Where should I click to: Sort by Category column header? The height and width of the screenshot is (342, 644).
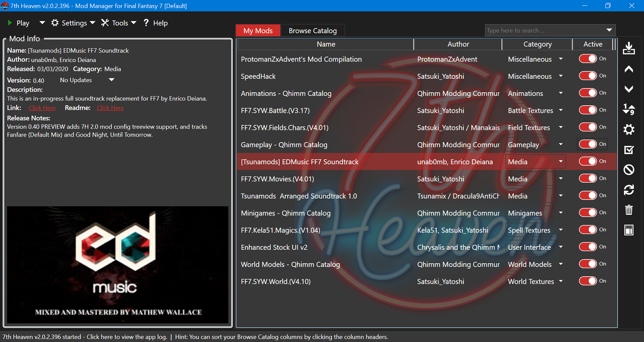click(537, 44)
